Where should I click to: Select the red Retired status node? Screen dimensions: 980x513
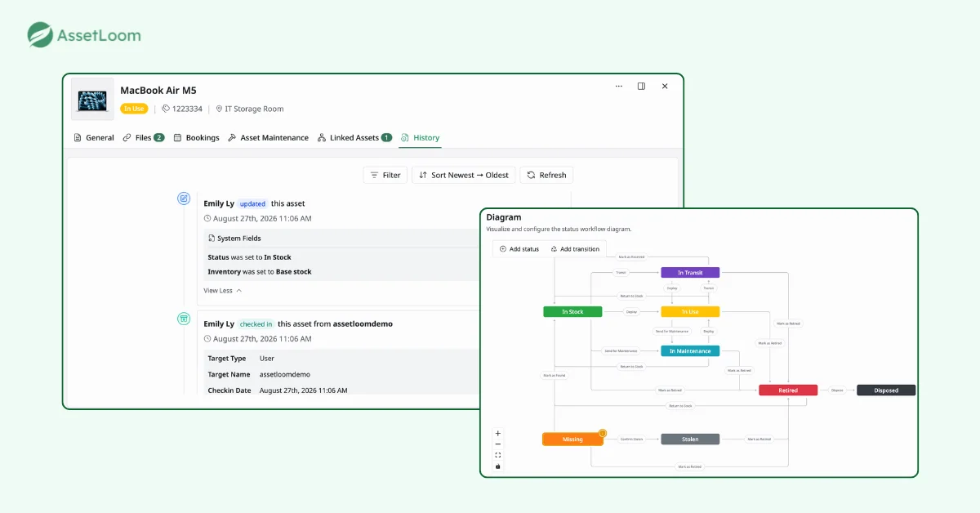coord(788,390)
